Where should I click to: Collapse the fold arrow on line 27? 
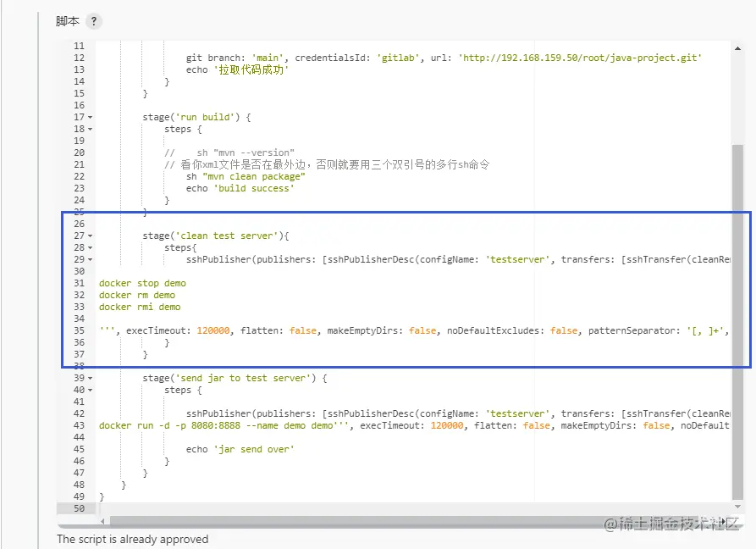[x=90, y=236]
